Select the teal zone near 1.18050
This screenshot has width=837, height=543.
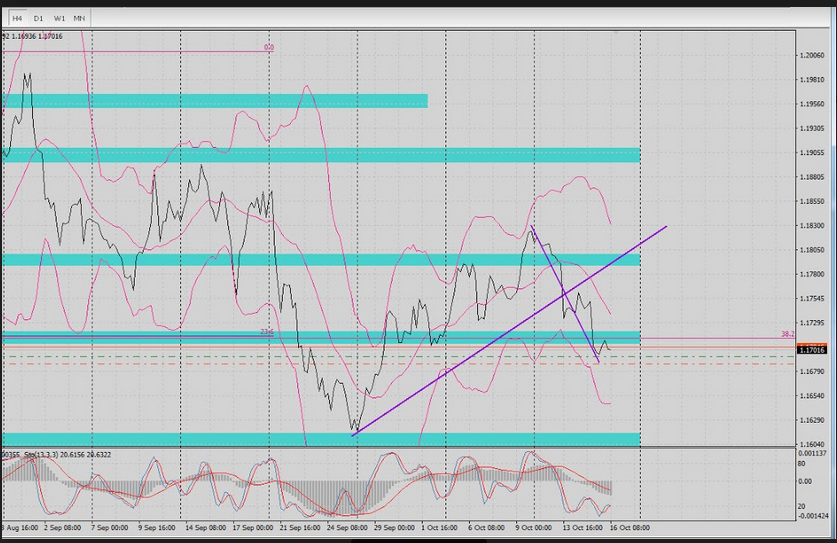click(x=320, y=260)
